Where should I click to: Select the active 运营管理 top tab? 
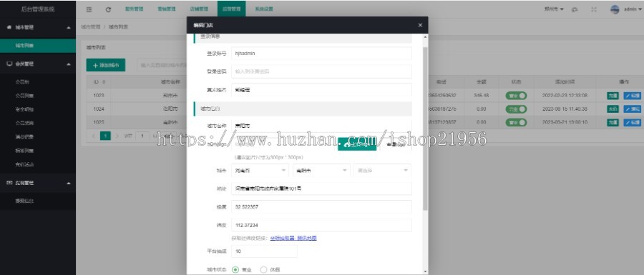pos(232,9)
